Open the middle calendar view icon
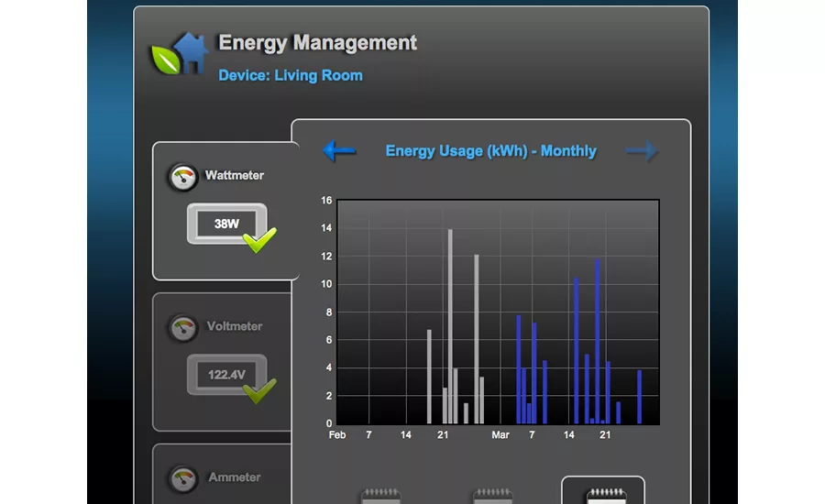This screenshot has height=504, width=825. click(x=492, y=496)
